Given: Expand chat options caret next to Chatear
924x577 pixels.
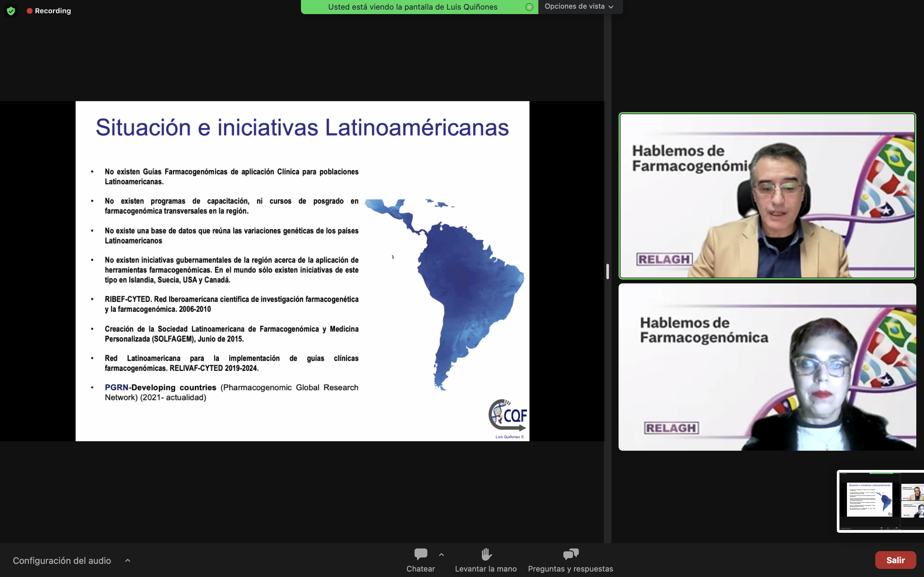Looking at the screenshot, I should click(441, 555).
